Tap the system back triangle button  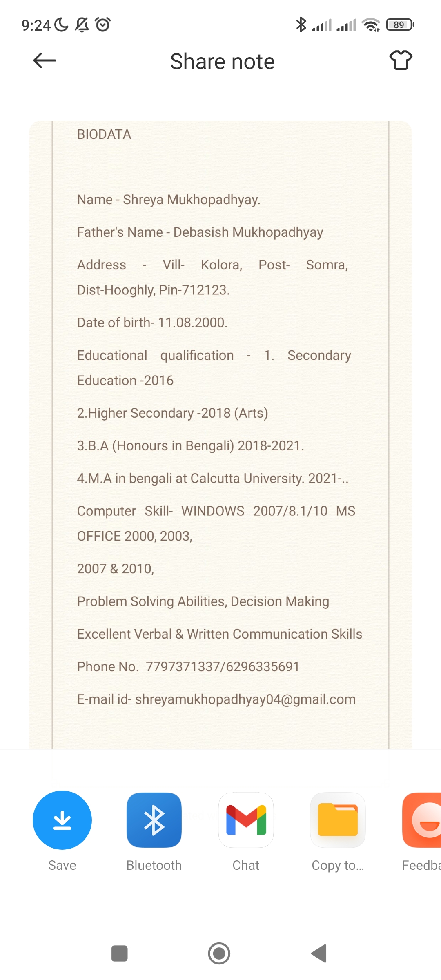pyautogui.click(x=319, y=953)
